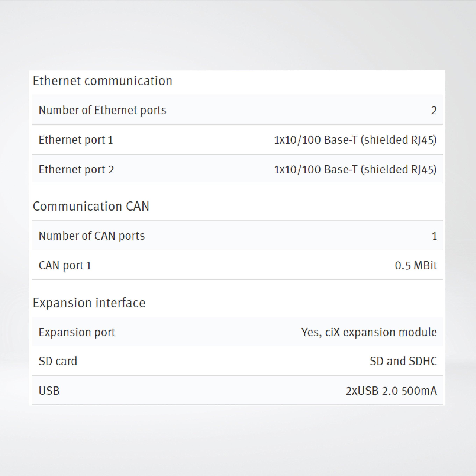Click the 0.5 MBit value
Image resolution: width=476 pixels, height=476 pixels.
click(416, 265)
